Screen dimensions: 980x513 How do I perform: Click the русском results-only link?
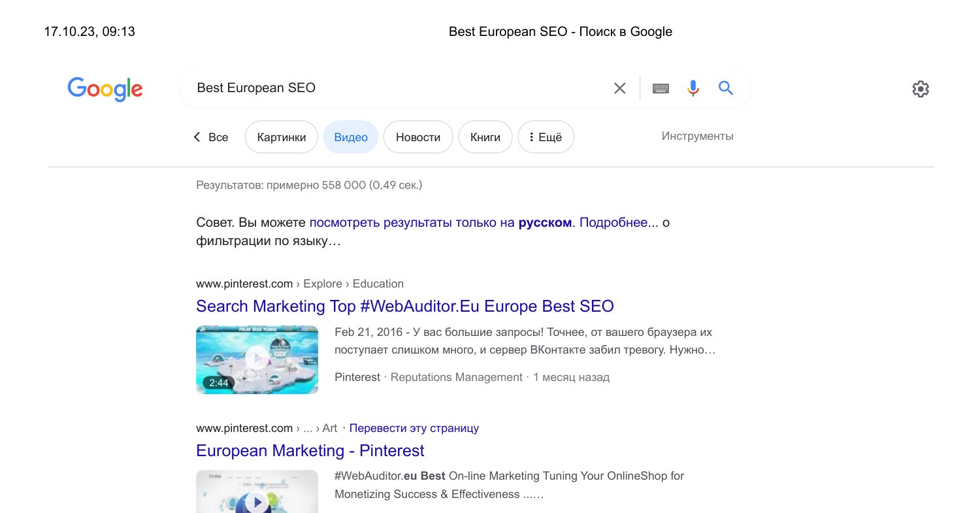click(x=544, y=222)
